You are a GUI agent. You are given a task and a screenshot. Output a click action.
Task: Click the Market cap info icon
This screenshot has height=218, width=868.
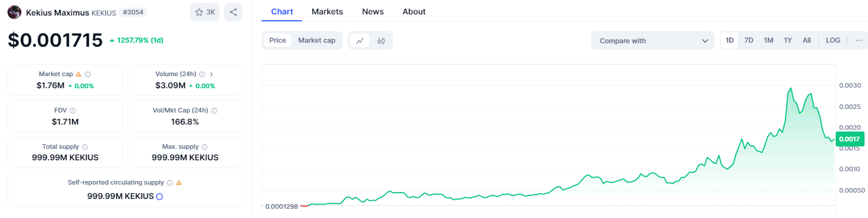point(88,74)
